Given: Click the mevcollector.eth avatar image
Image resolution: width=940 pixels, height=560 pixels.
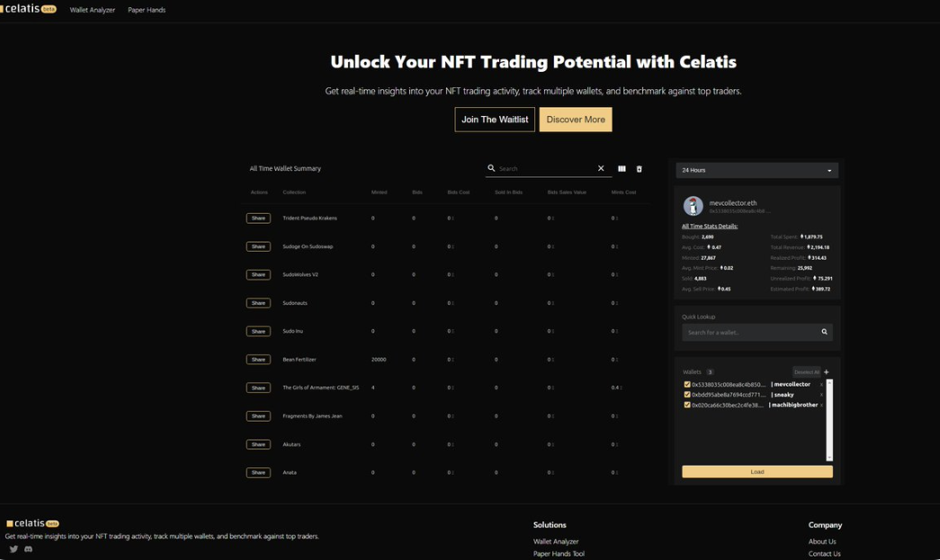Looking at the screenshot, I should coord(693,206).
